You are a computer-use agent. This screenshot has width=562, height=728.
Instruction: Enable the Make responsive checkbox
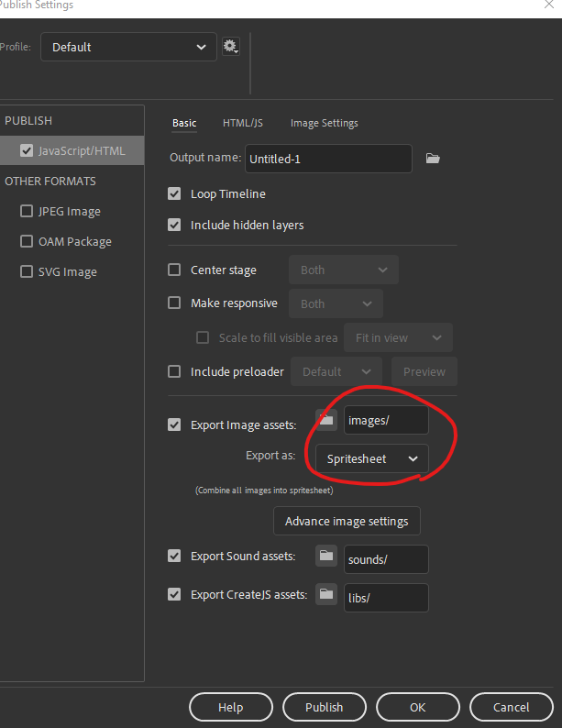[x=174, y=303]
